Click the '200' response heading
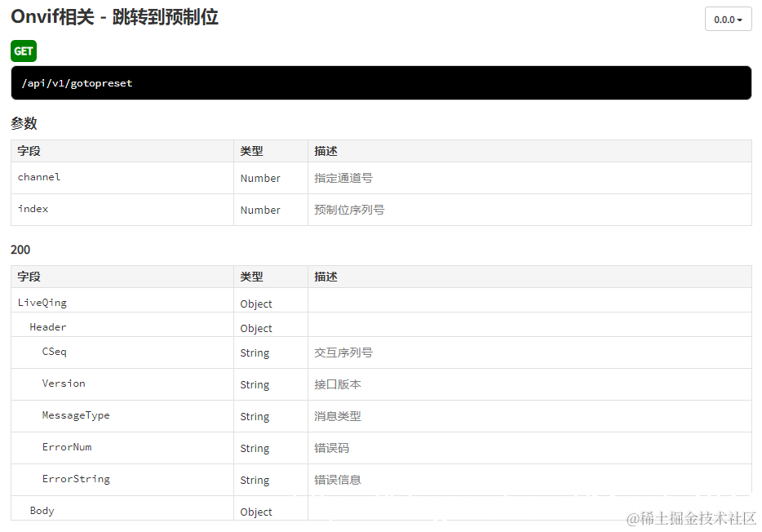The image size is (762, 532). pyautogui.click(x=20, y=250)
